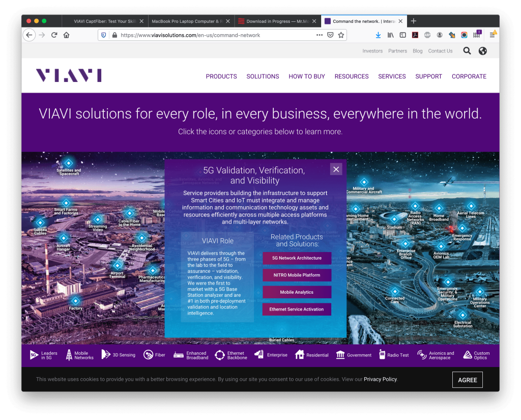Click the Avionics OEM Lab marker
Image resolution: width=521 pixels, height=420 pixels.
pos(441,246)
